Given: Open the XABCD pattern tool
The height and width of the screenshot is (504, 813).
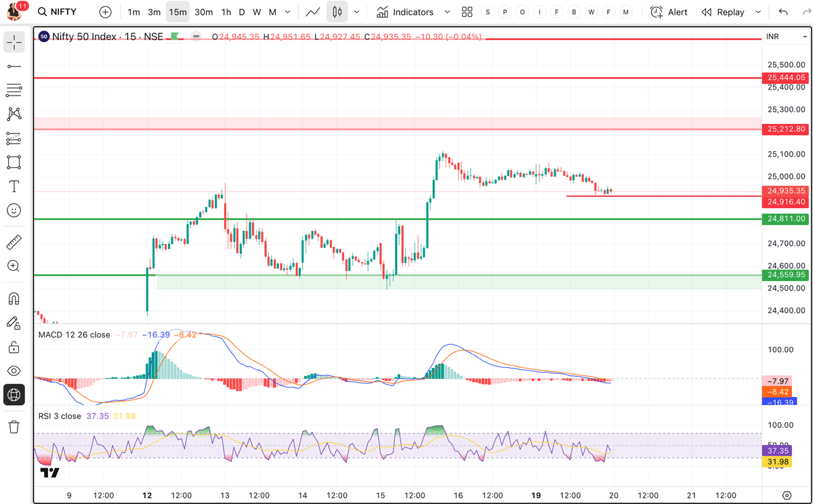Looking at the screenshot, I should tap(14, 114).
